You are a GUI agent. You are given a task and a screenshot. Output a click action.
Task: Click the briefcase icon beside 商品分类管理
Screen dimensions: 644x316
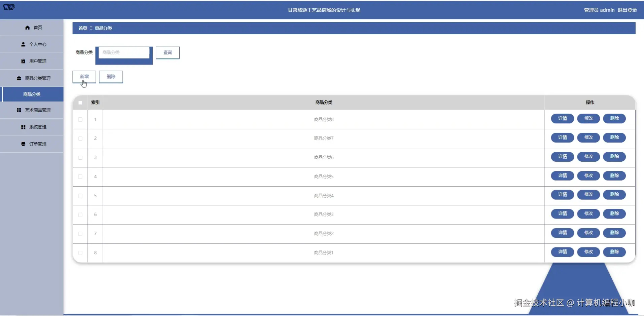click(x=19, y=78)
